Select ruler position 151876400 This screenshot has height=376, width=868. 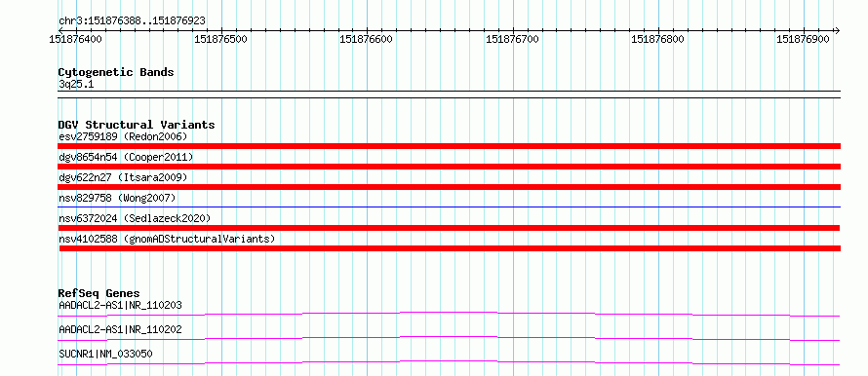75,39
